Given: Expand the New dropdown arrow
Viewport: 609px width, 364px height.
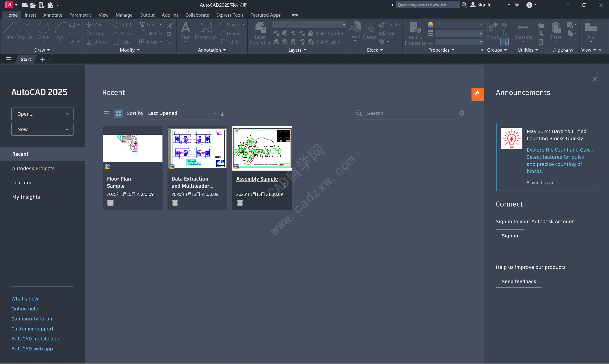Looking at the screenshot, I should pyautogui.click(x=67, y=129).
